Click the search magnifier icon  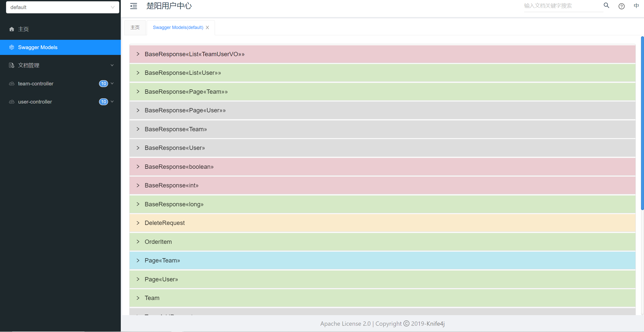tap(606, 6)
